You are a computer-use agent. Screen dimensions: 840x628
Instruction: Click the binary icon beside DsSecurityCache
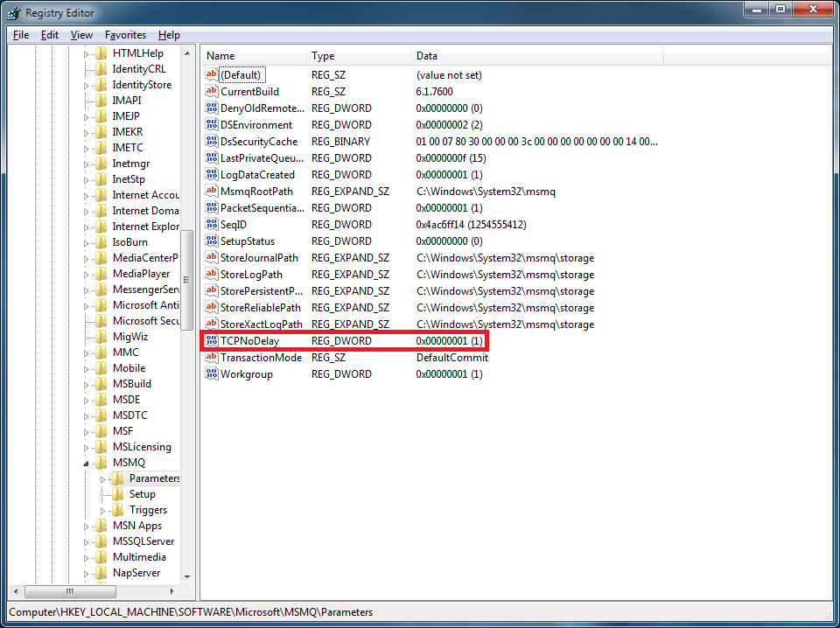point(212,142)
